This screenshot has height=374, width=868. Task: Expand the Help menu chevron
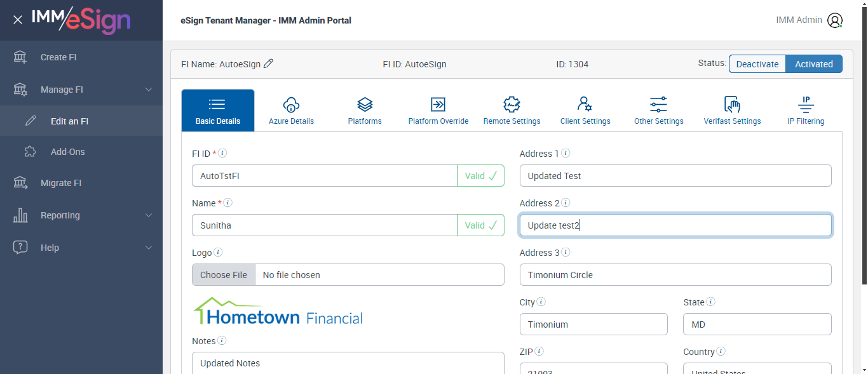(x=149, y=248)
